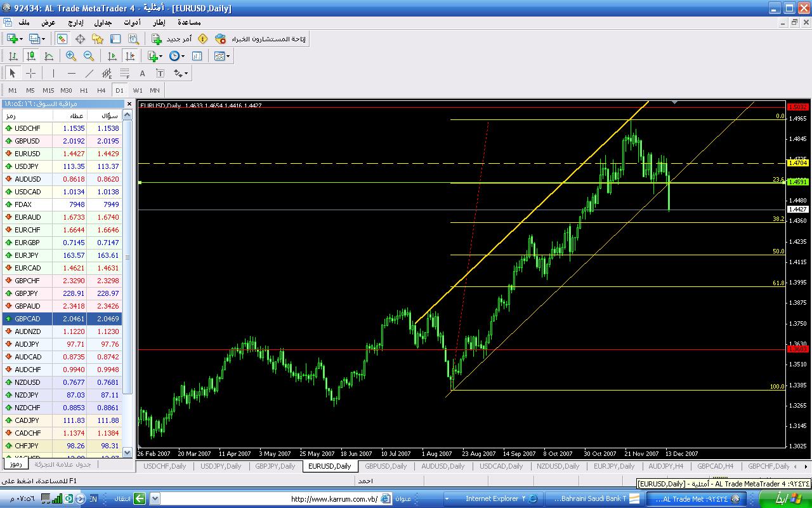The image size is (812, 508).
Task: Select the H4 timeframe button
Action: [101, 90]
